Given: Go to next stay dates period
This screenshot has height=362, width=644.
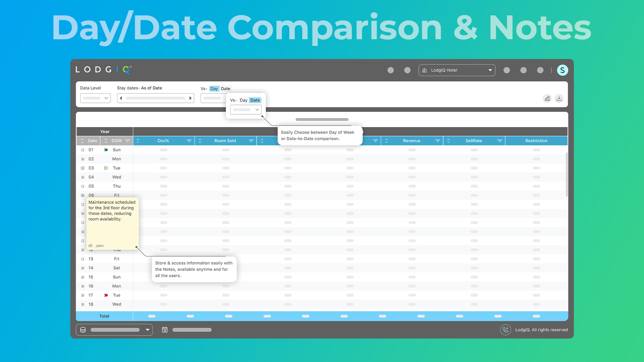Looking at the screenshot, I should (190, 98).
